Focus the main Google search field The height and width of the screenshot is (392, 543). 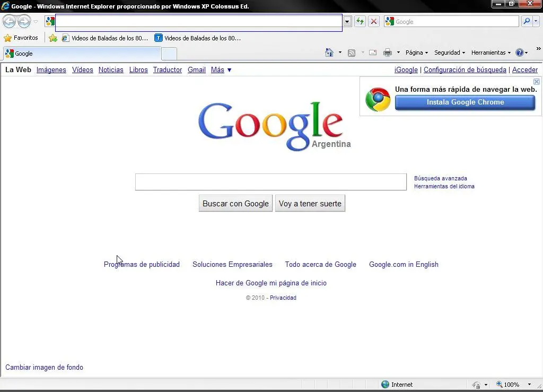coord(271,182)
